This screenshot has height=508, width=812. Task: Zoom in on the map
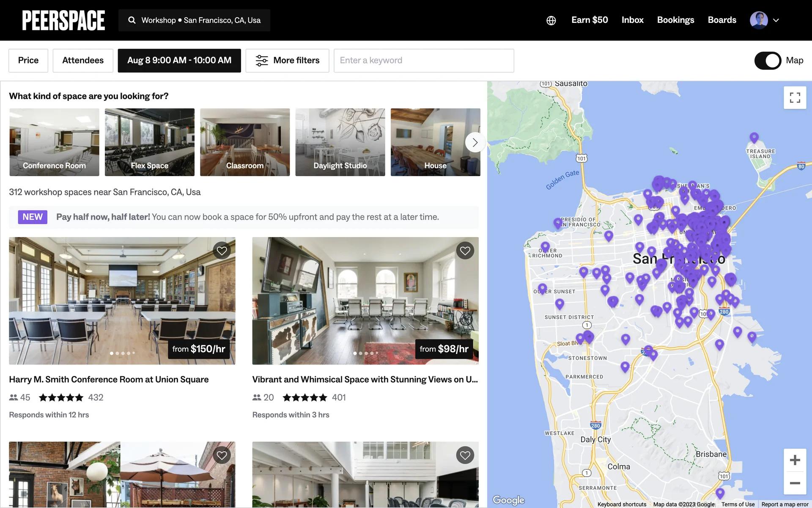(795, 460)
